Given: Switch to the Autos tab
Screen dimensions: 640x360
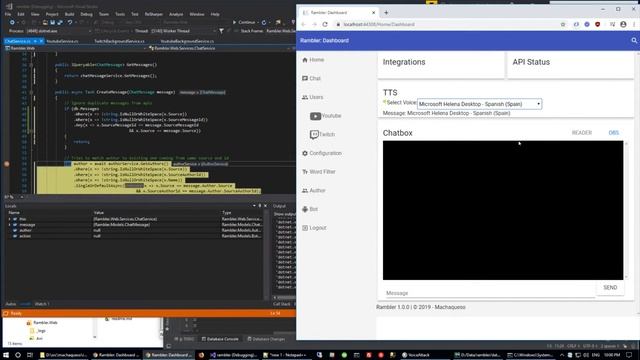Looking at the screenshot, I should [11, 304].
